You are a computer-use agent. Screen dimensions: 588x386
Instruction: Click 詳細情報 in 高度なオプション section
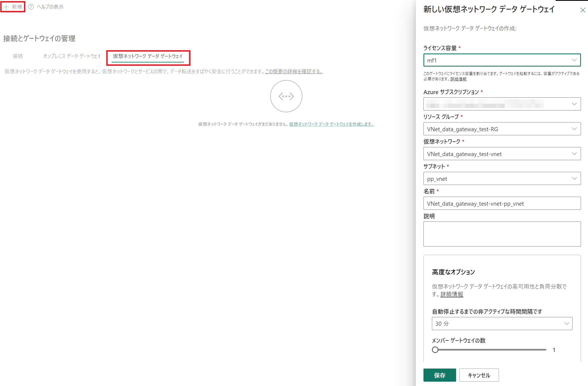[451, 295]
